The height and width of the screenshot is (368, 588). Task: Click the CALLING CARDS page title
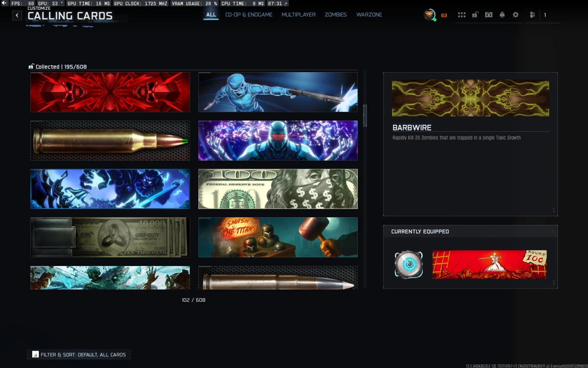70,16
